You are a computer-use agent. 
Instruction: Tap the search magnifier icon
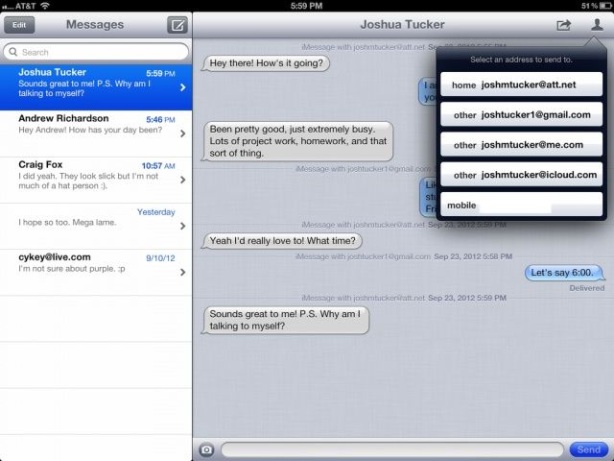tap(13, 52)
